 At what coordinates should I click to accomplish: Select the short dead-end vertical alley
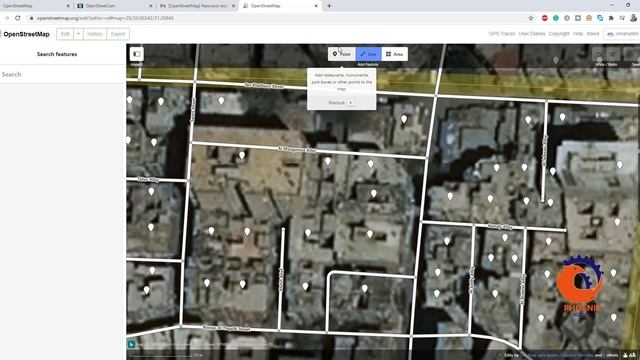click(x=281, y=279)
